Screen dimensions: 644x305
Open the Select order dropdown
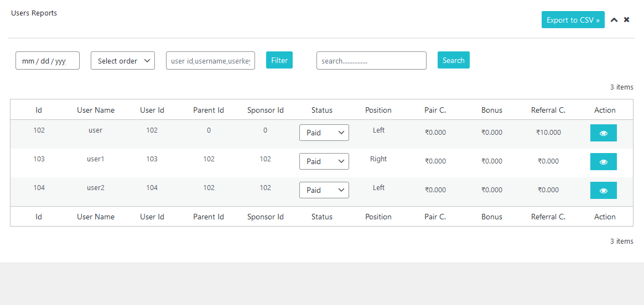(x=122, y=61)
